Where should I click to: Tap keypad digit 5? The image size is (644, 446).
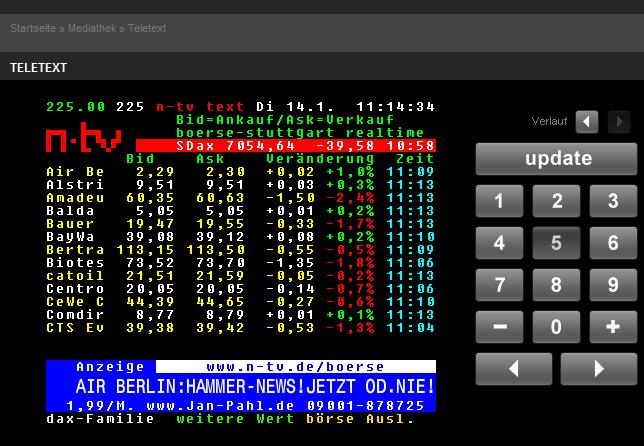click(x=556, y=243)
